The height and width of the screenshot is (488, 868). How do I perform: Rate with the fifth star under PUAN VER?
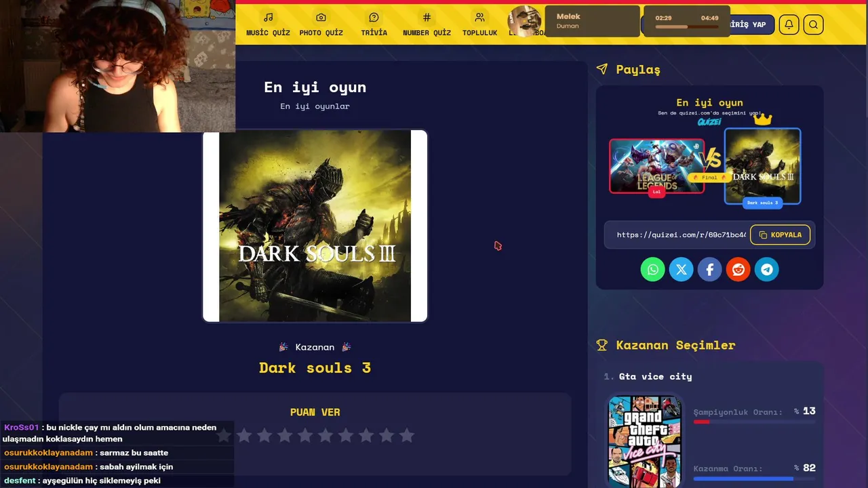[x=304, y=435]
